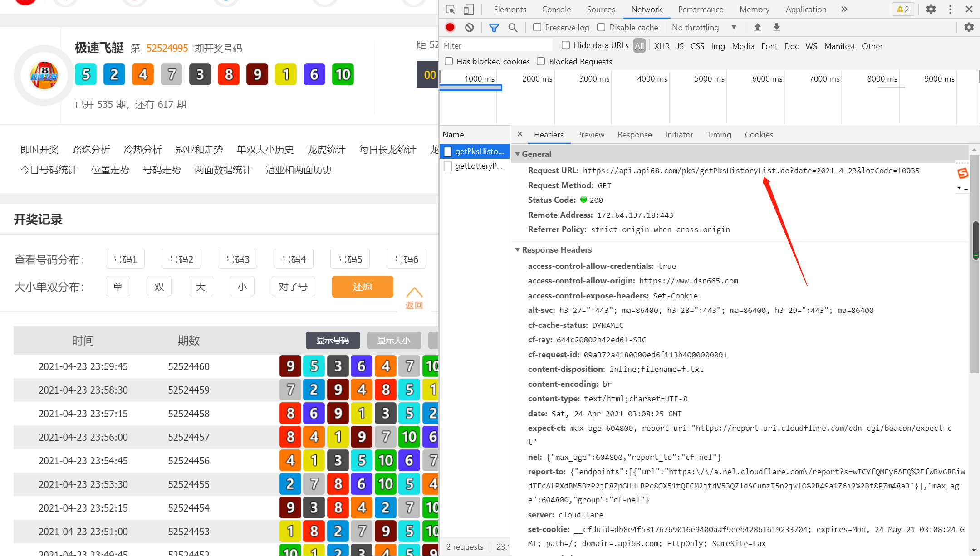The width and height of the screenshot is (980, 556).
Task: Click the filter icon in network panel
Action: click(x=493, y=27)
